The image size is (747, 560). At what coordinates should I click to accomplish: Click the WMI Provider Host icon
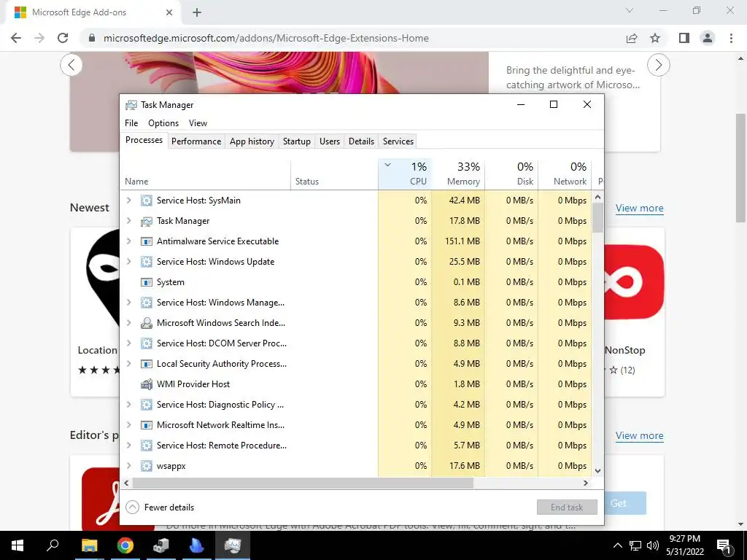coord(146,384)
